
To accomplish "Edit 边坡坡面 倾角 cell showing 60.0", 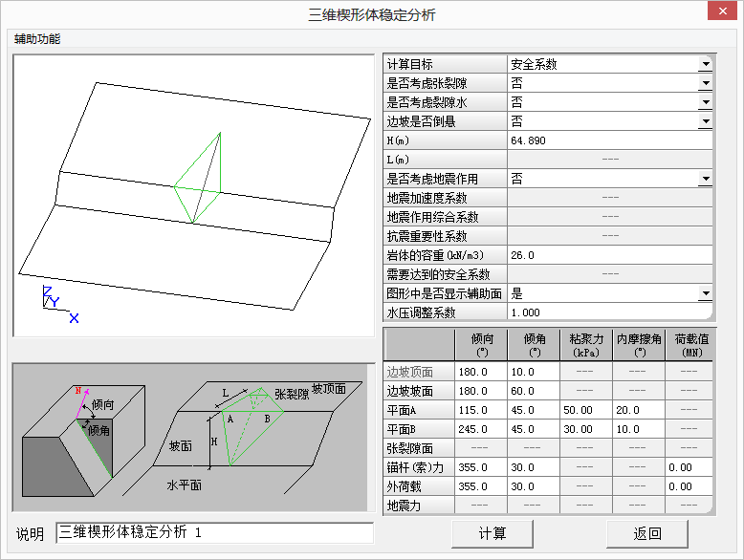I will coord(533,391).
